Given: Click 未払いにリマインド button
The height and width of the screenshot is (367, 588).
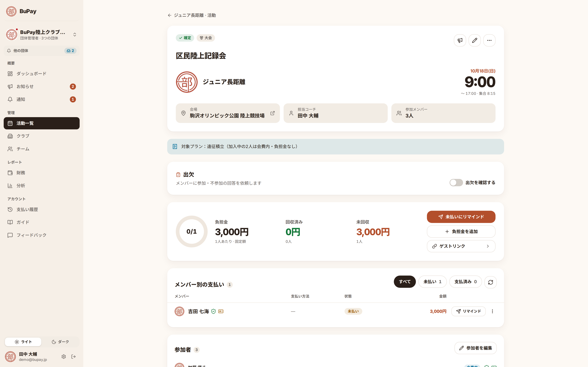Looking at the screenshot, I should (x=461, y=217).
